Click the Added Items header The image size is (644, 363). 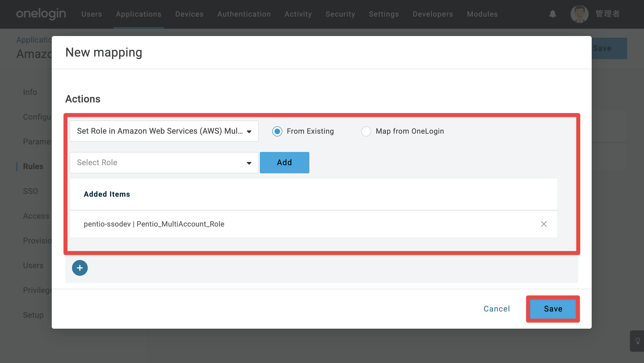(107, 194)
